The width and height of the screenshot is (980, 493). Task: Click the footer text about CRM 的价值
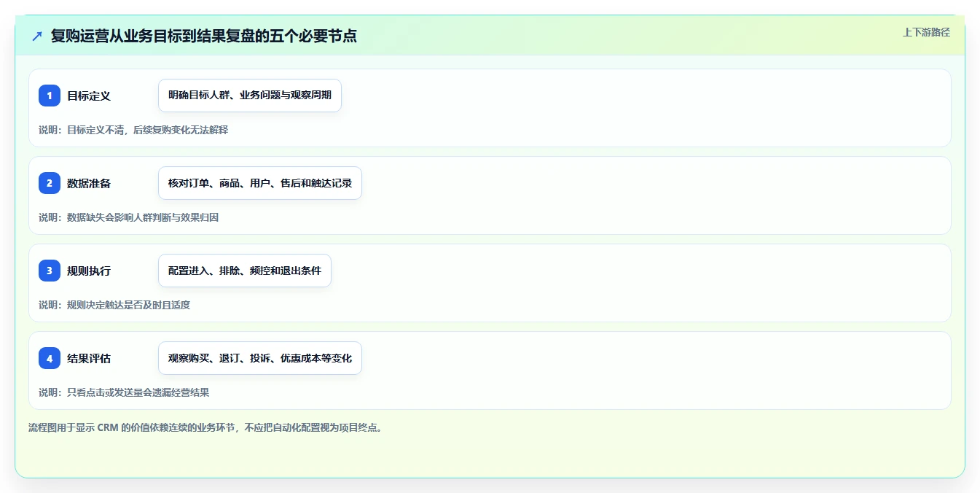coord(205,427)
